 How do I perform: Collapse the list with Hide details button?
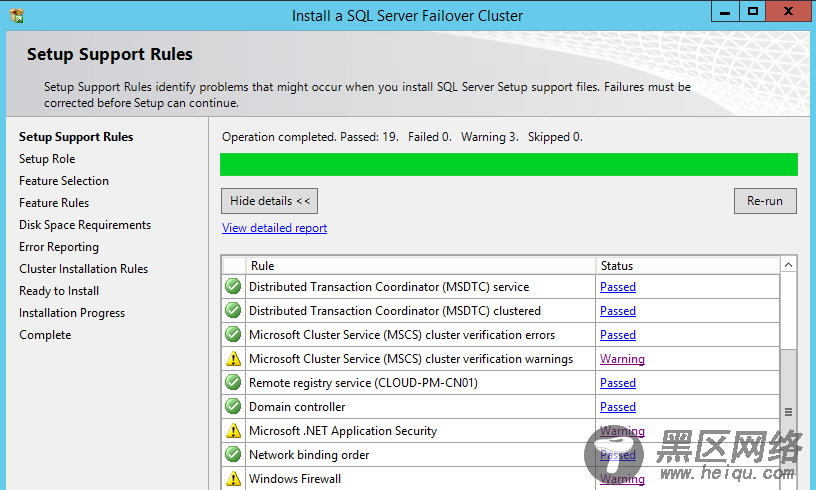click(270, 201)
